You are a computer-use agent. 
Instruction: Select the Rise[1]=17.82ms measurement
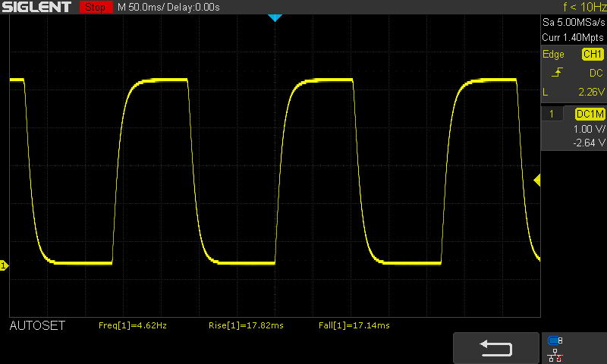point(246,325)
